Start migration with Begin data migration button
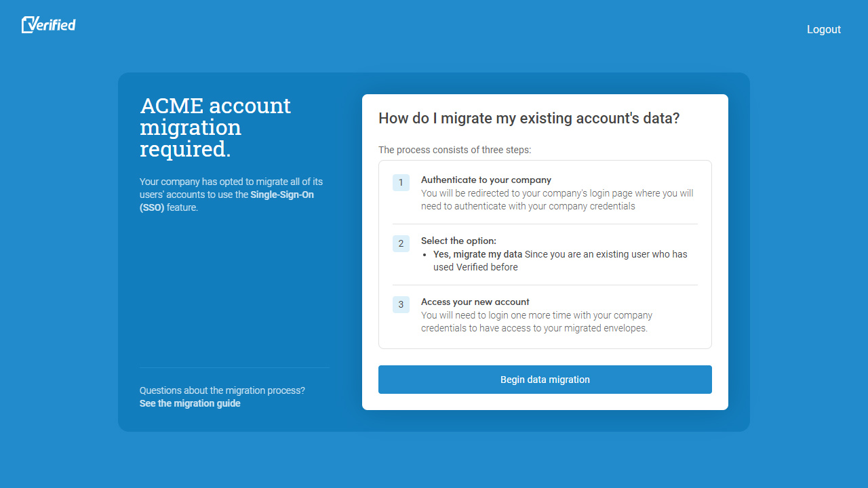The width and height of the screenshot is (868, 488). point(545,380)
